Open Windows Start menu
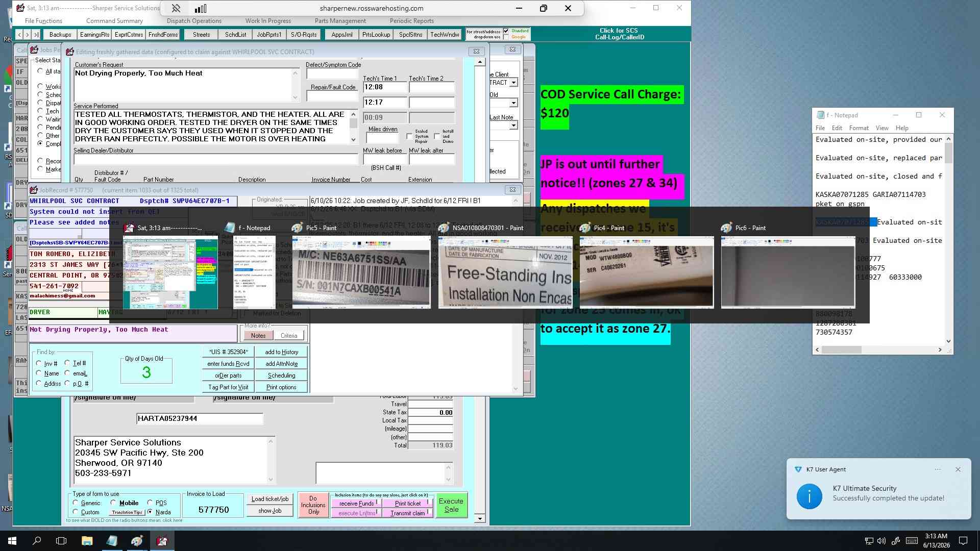Viewport: 980px width, 551px height. pyautogui.click(x=12, y=541)
